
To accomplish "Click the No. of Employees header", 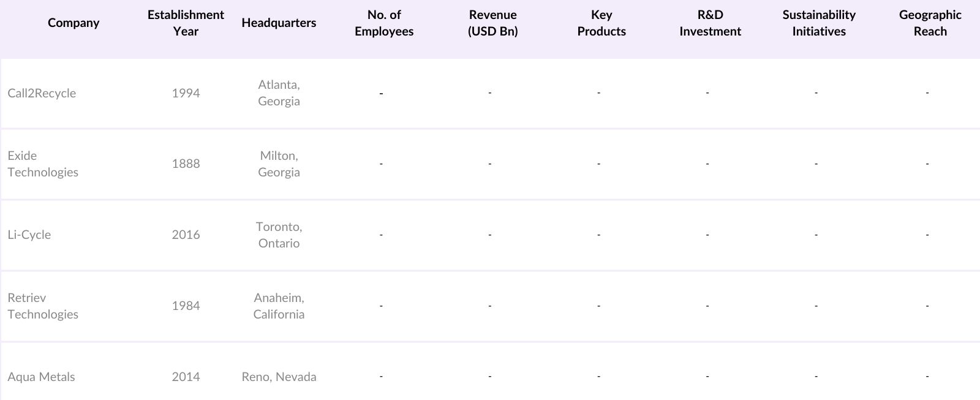I will coord(384,23).
